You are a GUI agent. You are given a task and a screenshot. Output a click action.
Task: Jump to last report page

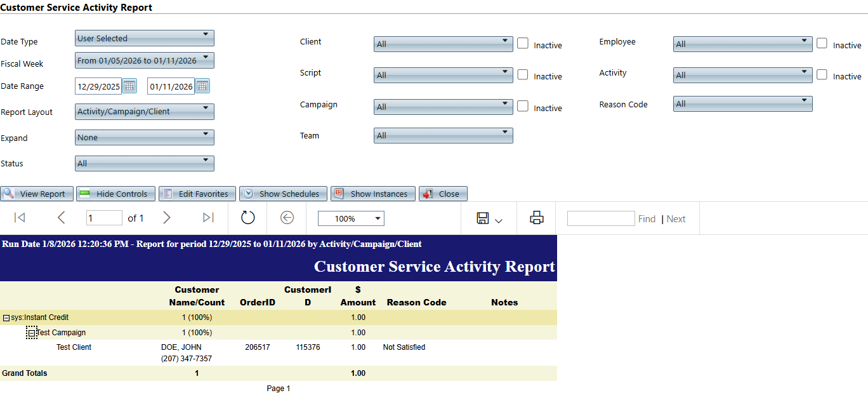[208, 218]
